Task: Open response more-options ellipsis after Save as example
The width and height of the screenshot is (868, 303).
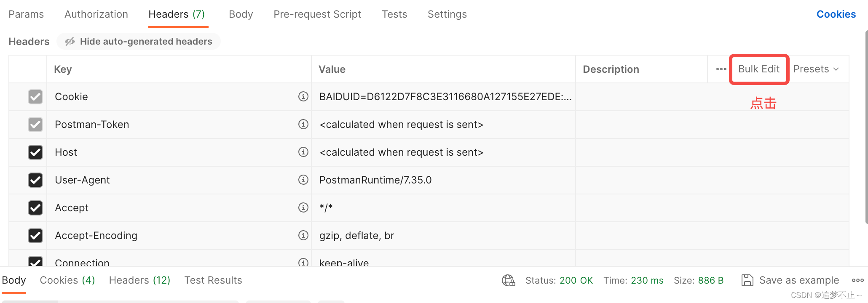Action: (x=857, y=280)
